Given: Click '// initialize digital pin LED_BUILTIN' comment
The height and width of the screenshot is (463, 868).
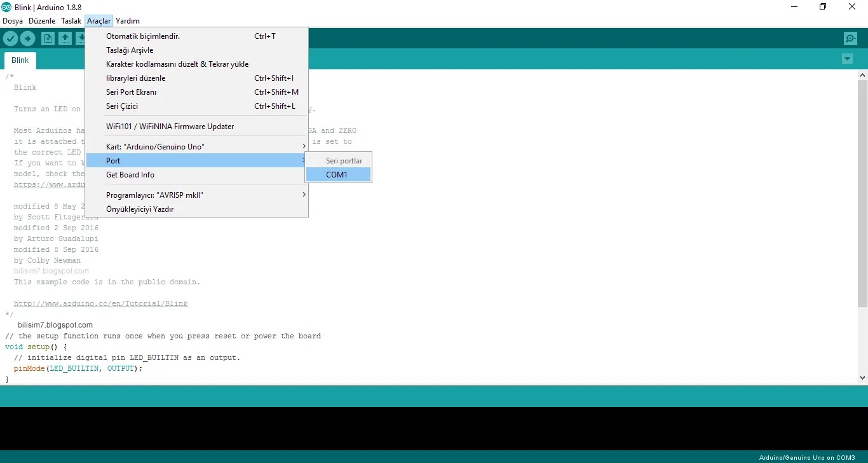Looking at the screenshot, I should pyautogui.click(x=127, y=358).
